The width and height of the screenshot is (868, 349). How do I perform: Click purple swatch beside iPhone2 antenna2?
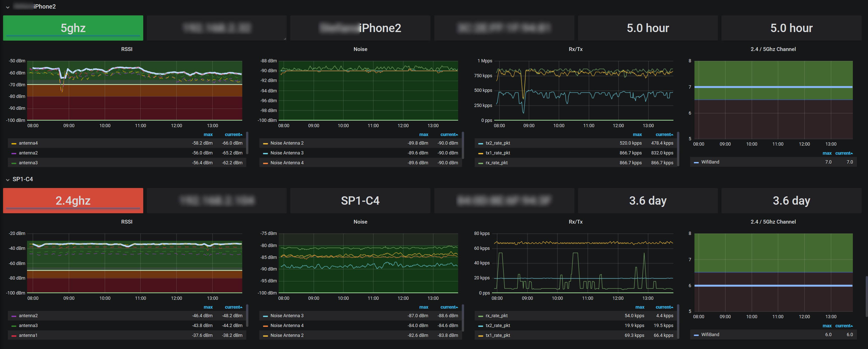pos(14,153)
